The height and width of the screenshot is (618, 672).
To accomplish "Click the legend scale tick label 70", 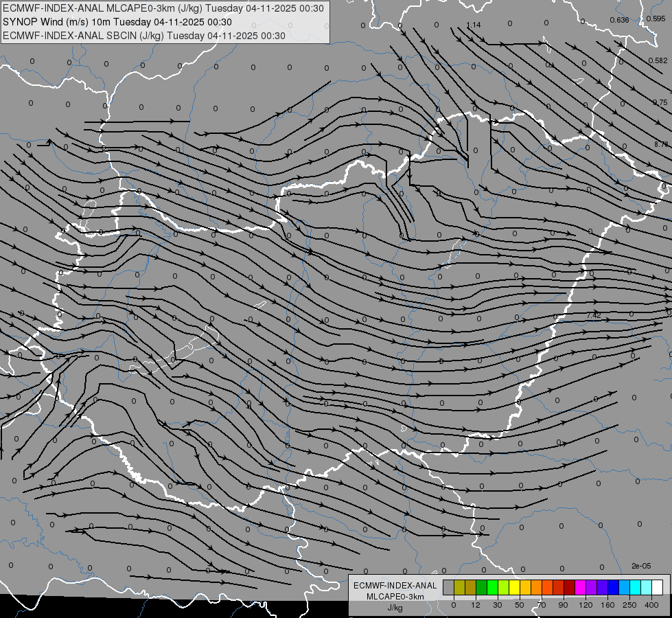I will click(542, 605).
